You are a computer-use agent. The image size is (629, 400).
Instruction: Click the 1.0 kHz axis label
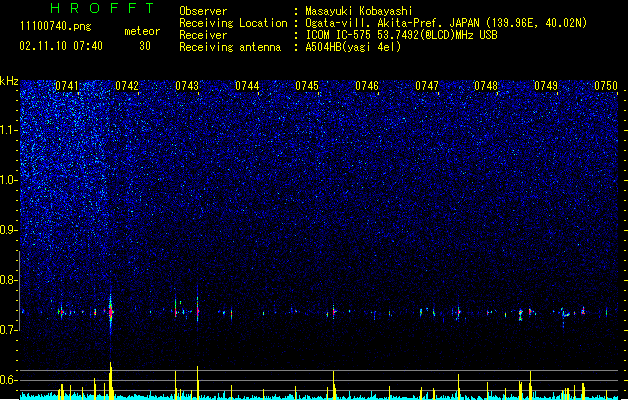click(9, 180)
